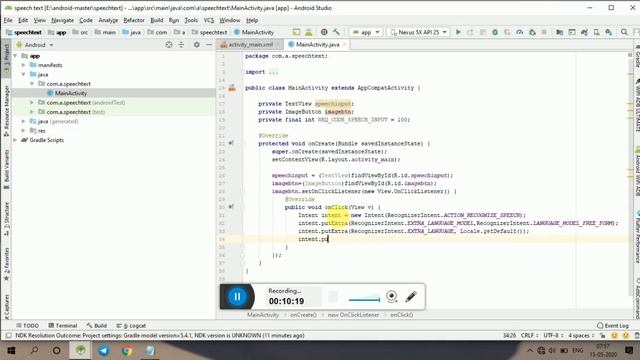Click the SDK Manager toolbar icon
Viewport: 640px width, 360px height.
tap(609, 32)
